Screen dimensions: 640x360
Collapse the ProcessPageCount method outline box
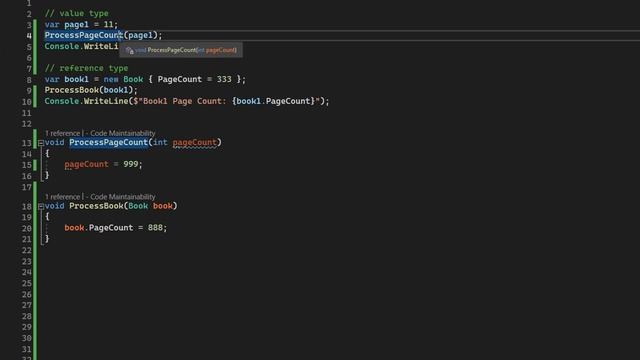point(41,143)
